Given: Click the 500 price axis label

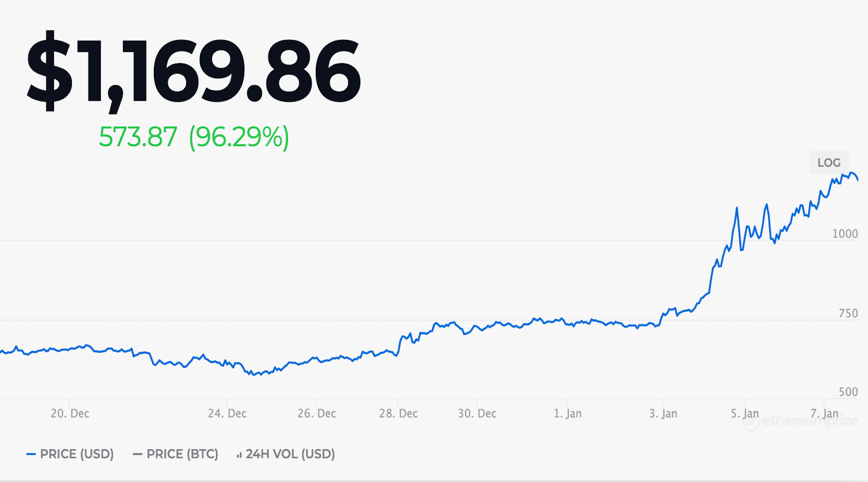Looking at the screenshot, I should tap(848, 392).
